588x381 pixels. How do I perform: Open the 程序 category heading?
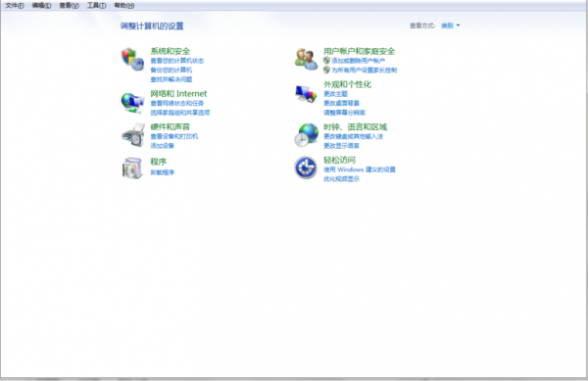158,162
